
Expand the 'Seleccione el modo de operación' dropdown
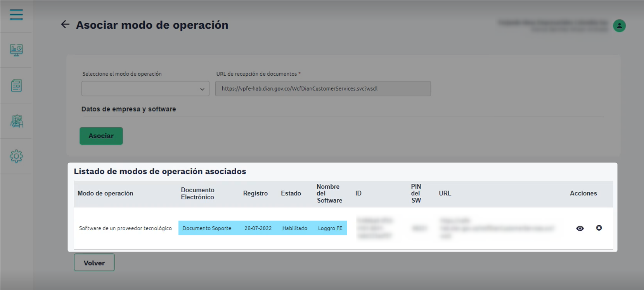click(145, 89)
